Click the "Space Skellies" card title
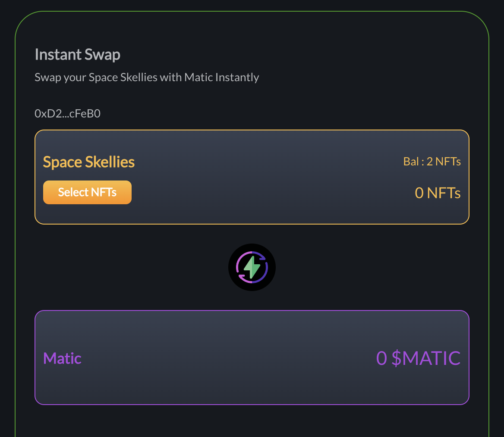The image size is (504, 437). point(89,162)
